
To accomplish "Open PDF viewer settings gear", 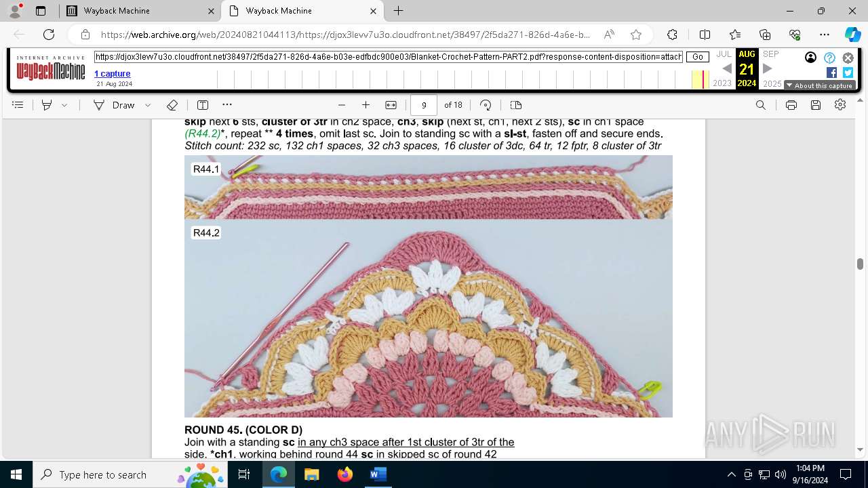I will [x=840, y=105].
